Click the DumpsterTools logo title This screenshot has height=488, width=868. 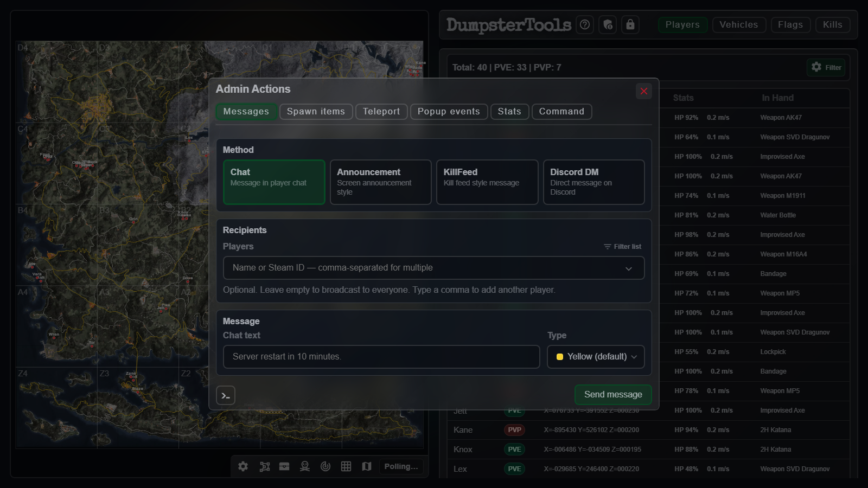pyautogui.click(x=509, y=25)
